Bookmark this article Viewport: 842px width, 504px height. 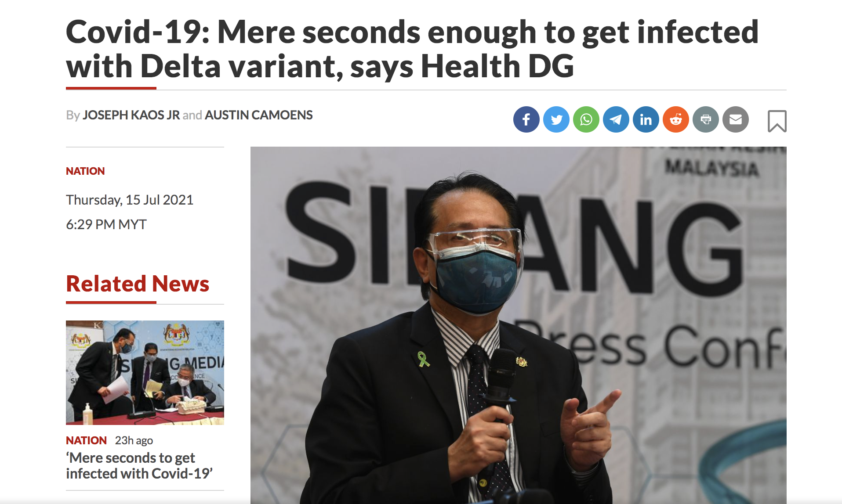(777, 121)
